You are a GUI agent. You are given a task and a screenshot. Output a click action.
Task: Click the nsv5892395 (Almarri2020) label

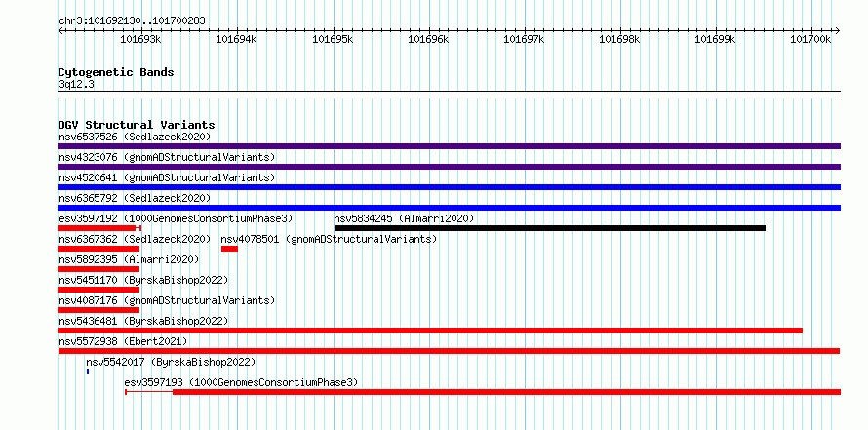point(129,259)
